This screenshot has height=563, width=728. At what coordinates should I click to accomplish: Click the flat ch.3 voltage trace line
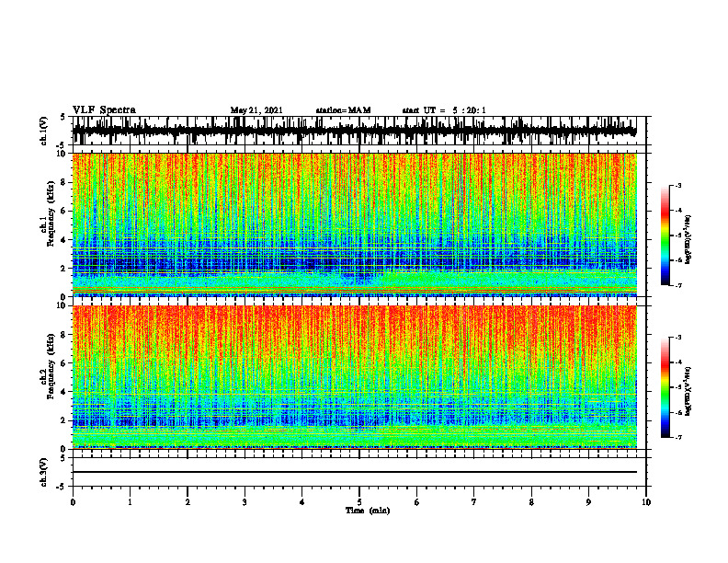click(354, 472)
